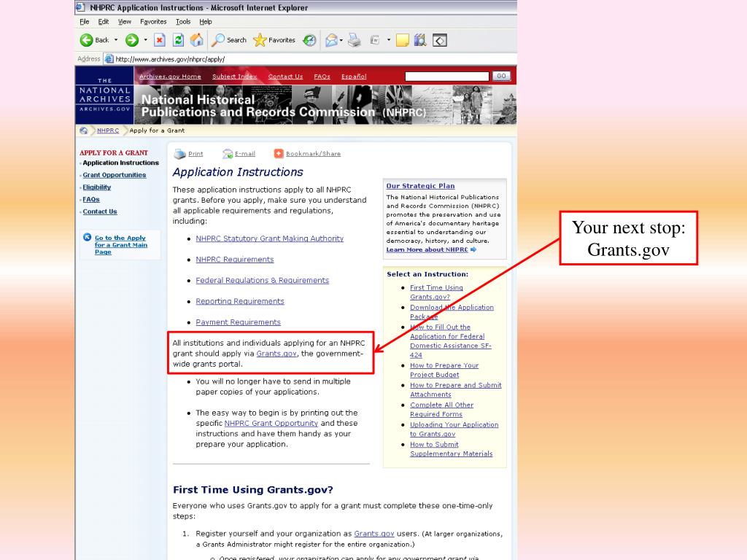Click the FAQs header link
The width and height of the screenshot is (747, 560).
point(322,76)
